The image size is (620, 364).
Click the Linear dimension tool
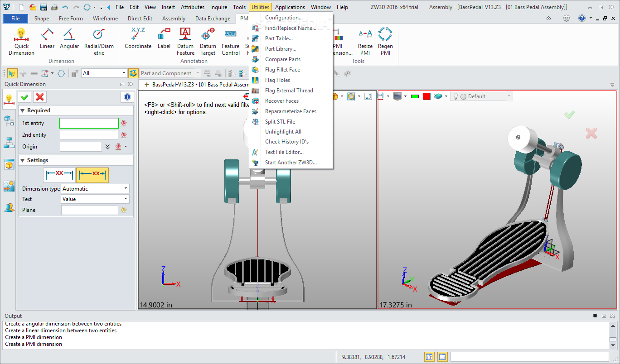47,38
